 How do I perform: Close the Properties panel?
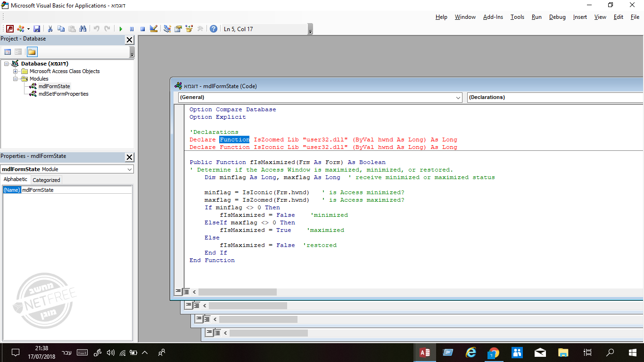[129, 157]
